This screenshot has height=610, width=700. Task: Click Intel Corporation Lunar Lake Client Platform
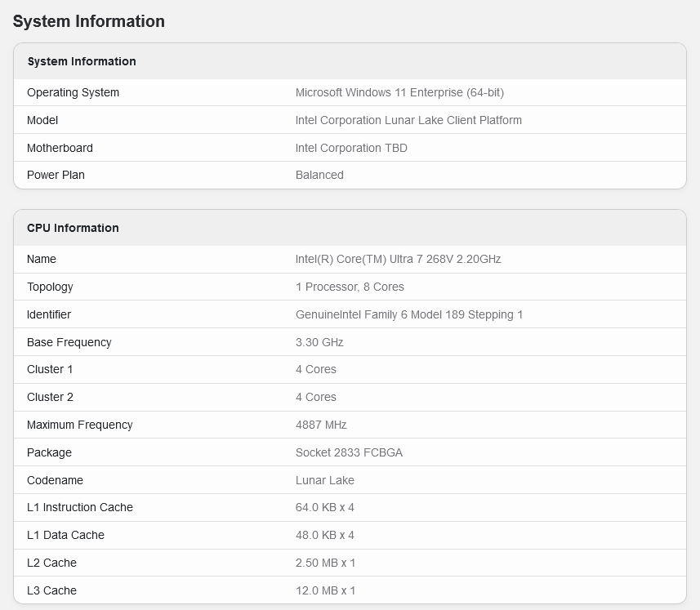(408, 120)
